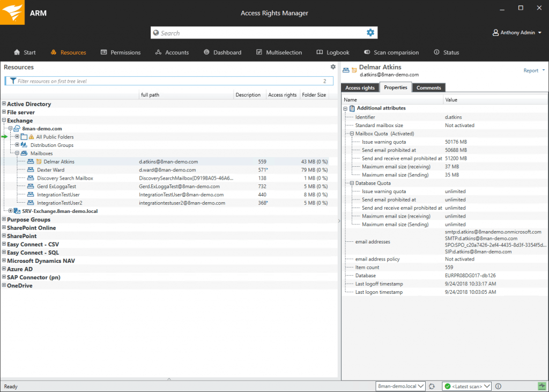Open the Permissions view
Viewport: 549px width, 392px height.
(x=121, y=52)
